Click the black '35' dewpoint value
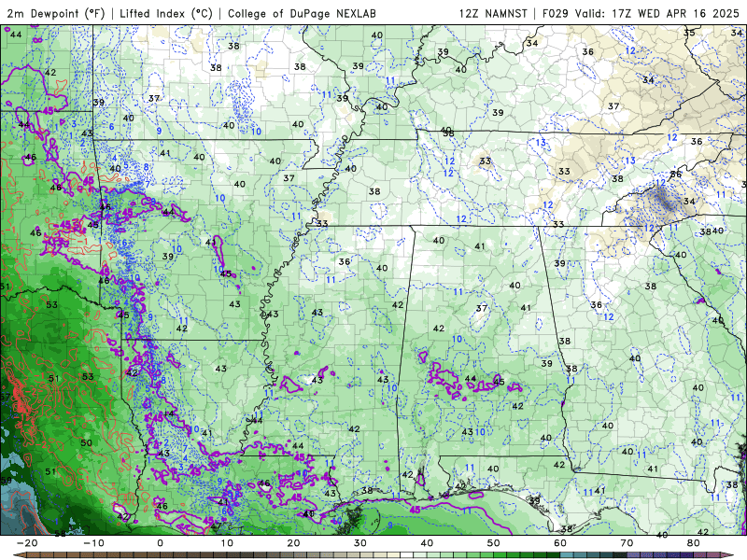Viewport: 747px width, 560px height. (689, 33)
